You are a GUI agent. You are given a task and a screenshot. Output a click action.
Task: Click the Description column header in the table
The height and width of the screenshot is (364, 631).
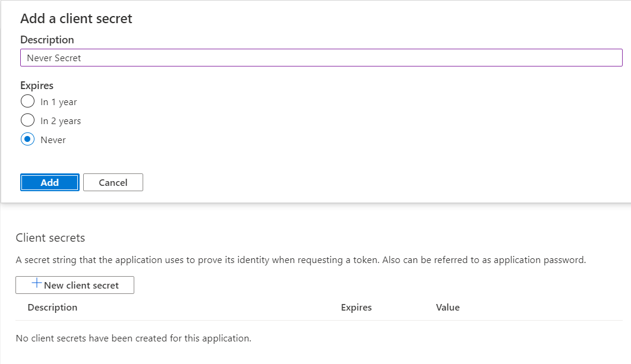(x=52, y=308)
